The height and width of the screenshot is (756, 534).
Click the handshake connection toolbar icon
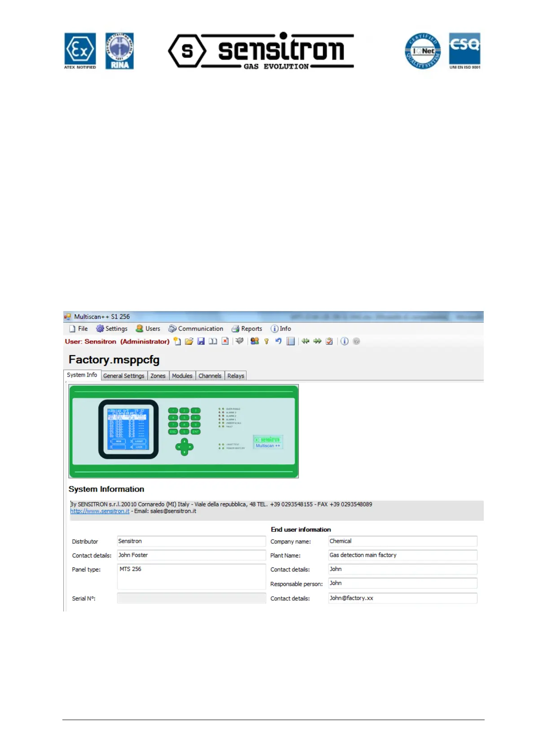[240, 341]
